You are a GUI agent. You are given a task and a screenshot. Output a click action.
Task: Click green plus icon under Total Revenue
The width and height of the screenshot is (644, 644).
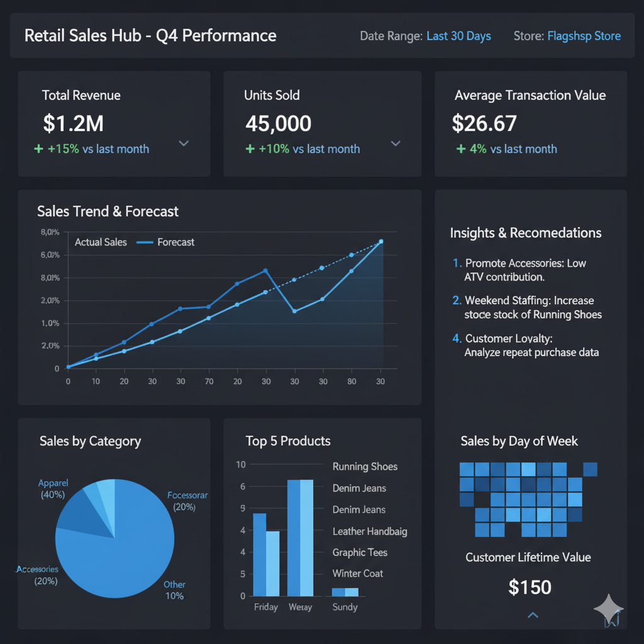[x=39, y=149]
